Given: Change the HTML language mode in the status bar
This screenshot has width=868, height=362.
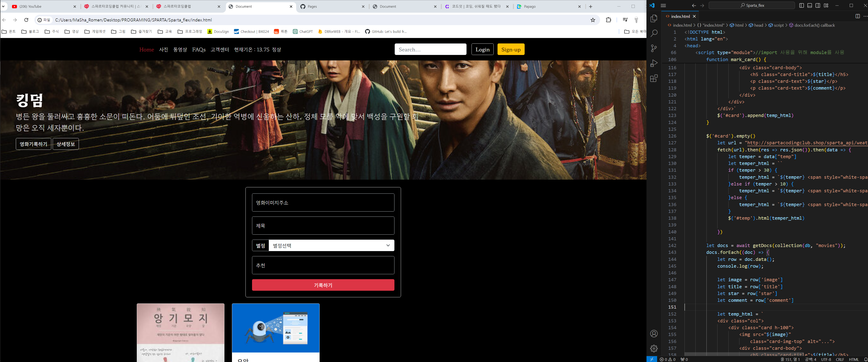Looking at the screenshot, I should [x=854, y=359].
